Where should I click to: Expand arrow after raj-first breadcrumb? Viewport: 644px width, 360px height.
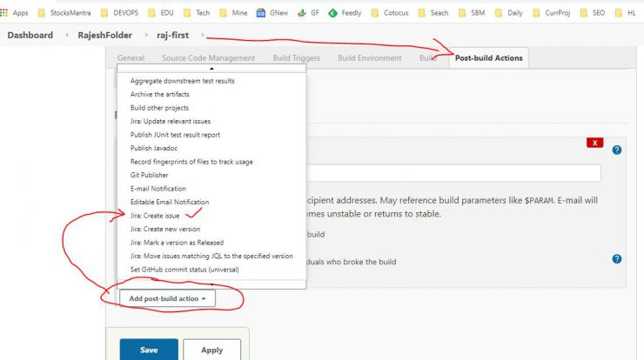click(203, 36)
